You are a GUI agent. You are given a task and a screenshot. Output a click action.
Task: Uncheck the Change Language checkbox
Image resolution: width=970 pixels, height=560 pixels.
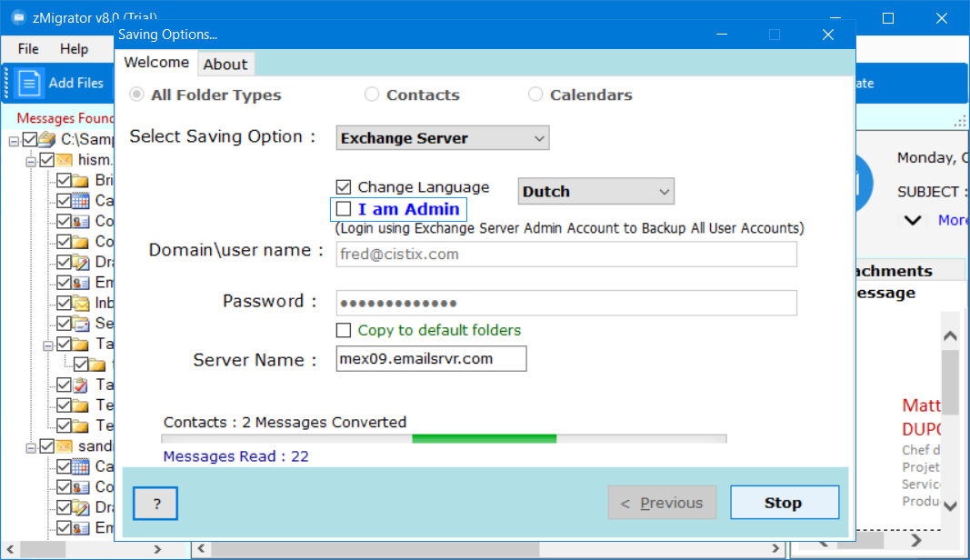pyautogui.click(x=344, y=187)
